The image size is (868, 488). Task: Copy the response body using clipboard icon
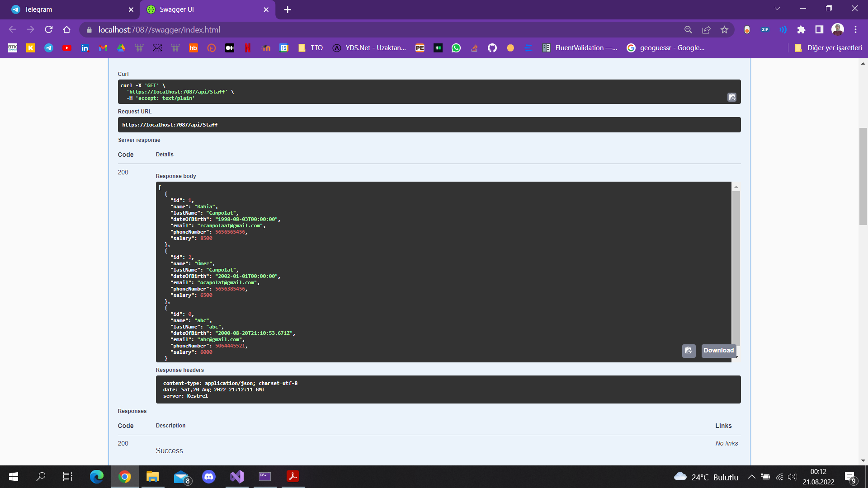pyautogui.click(x=689, y=351)
